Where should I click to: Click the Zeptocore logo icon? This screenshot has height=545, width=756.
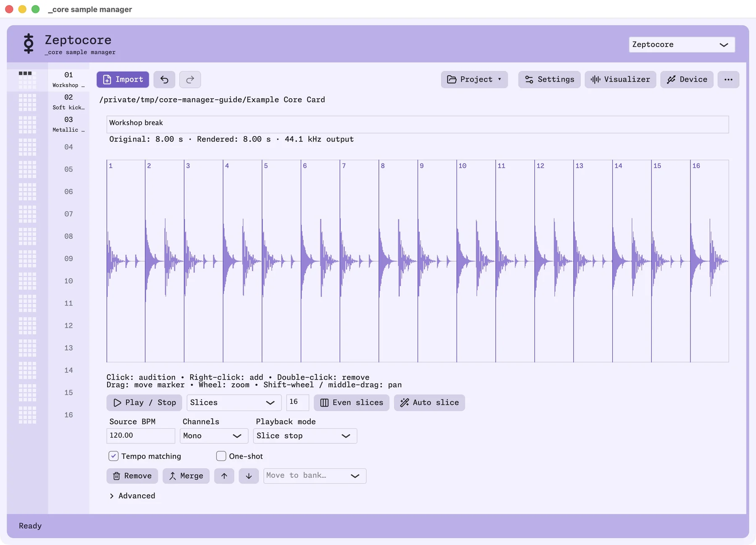pos(29,44)
